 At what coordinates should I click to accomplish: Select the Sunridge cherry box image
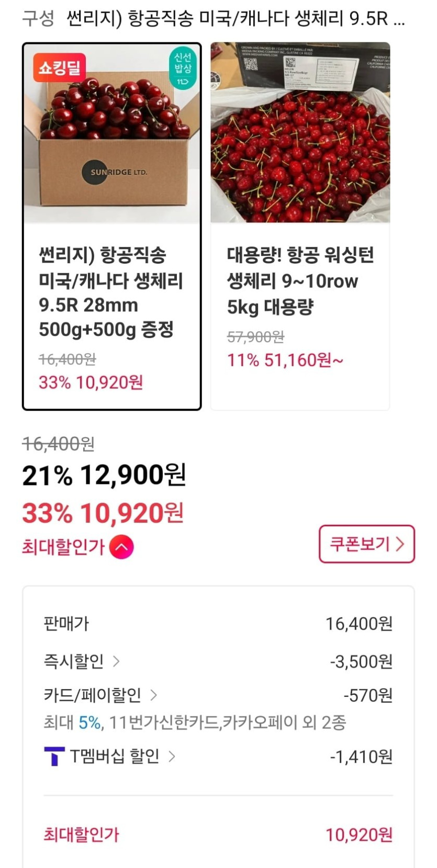point(112,133)
